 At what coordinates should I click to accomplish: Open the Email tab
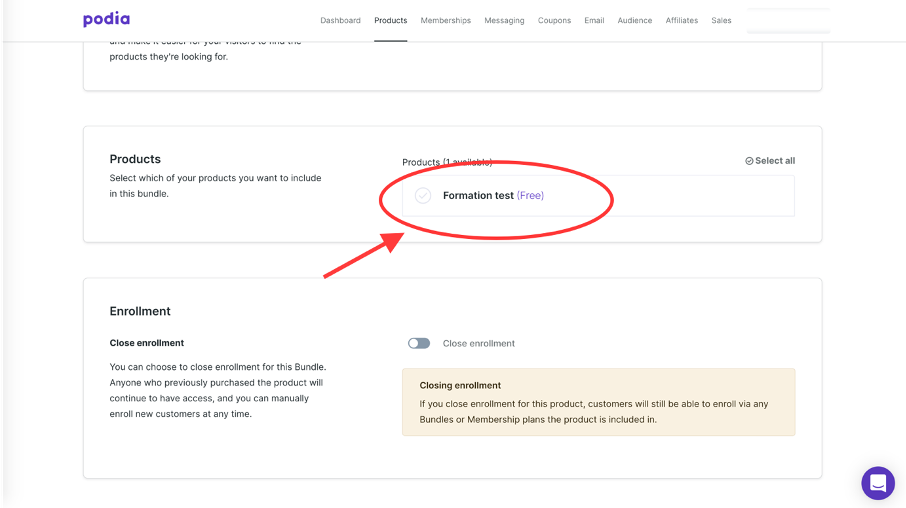pos(594,20)
